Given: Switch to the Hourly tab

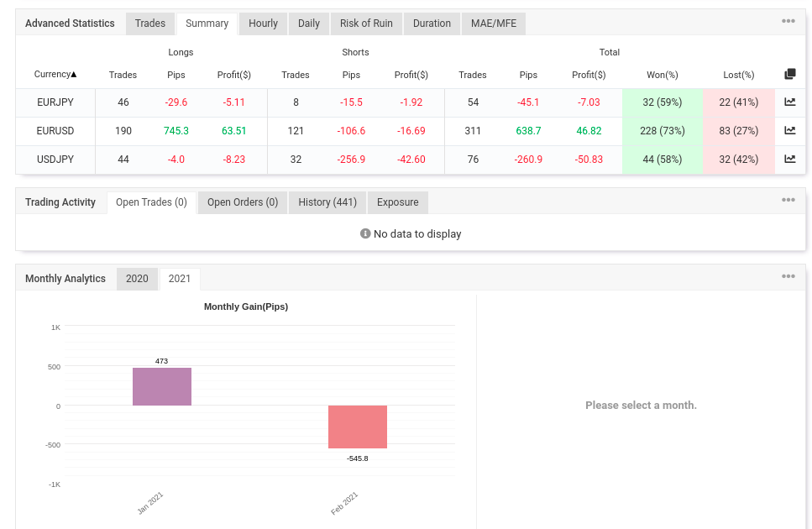Looking at the screenshot, I should coord(263,24).
